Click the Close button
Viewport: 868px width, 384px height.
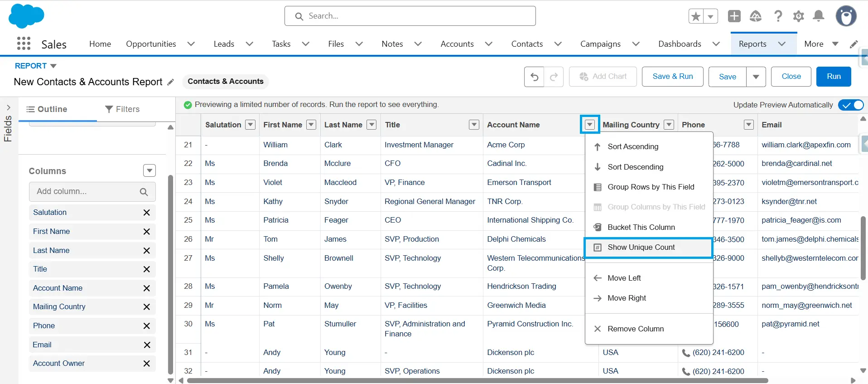(791, 77)
